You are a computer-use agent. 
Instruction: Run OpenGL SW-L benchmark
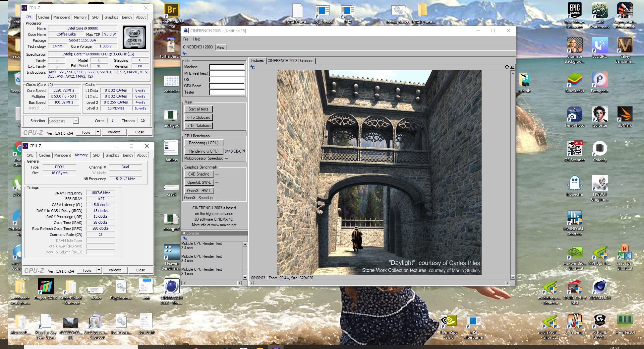click(199, 182)
